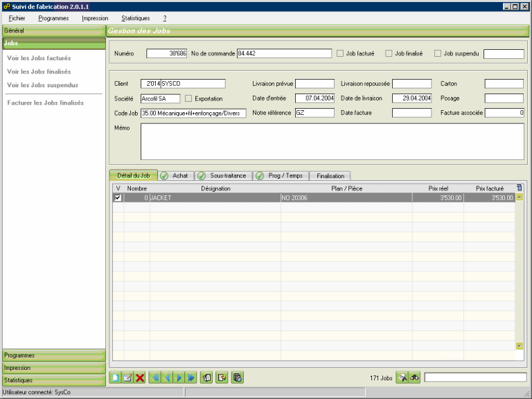
Task: Enable the Job finalisé checkbox
Action: (389, 53)
